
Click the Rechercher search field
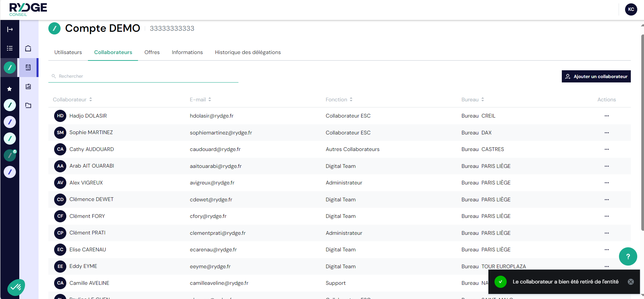tap(145, 76)
